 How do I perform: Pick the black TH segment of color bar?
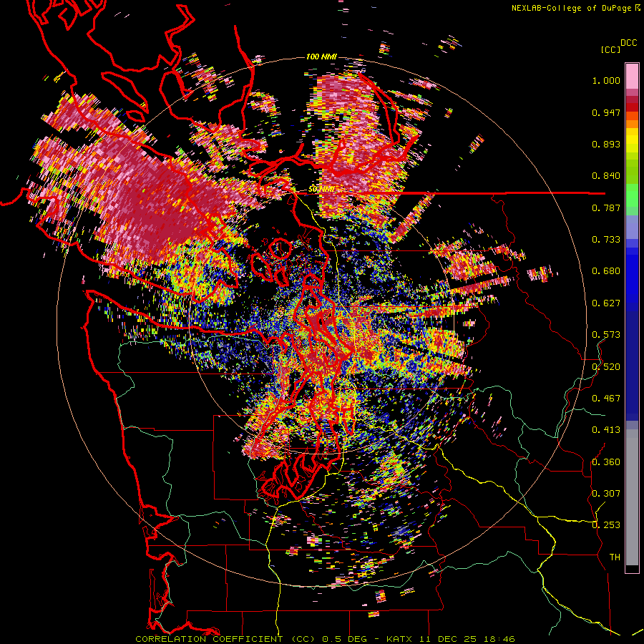pos(632,568)
